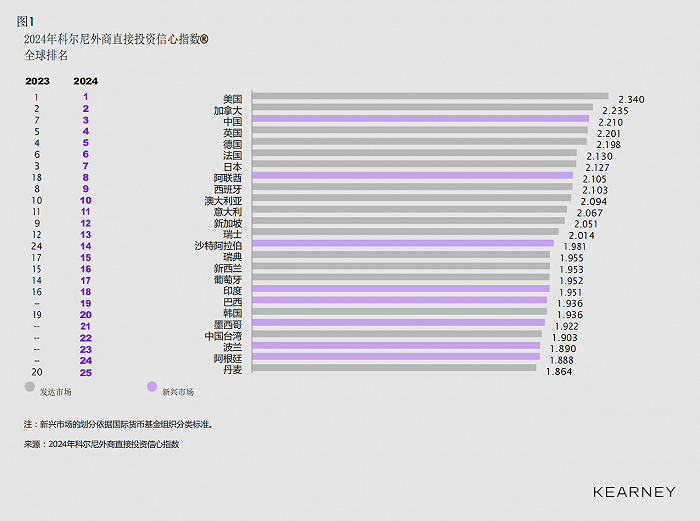Click the index value 2.067

pos(590,213)
